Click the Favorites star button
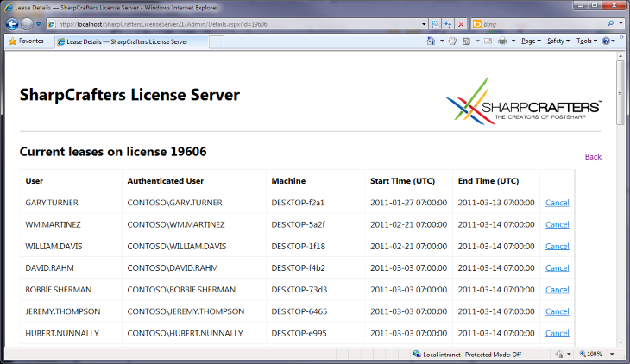630x364 pixels. click(x=26, y=41)
